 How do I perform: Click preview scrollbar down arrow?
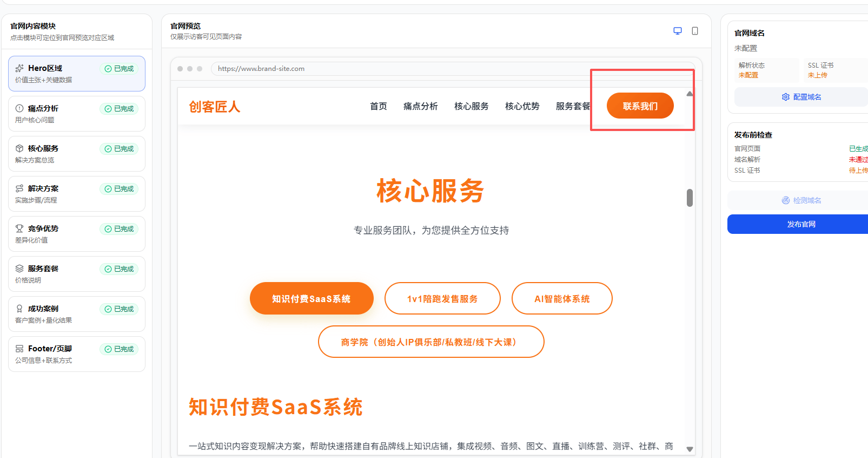690,449
